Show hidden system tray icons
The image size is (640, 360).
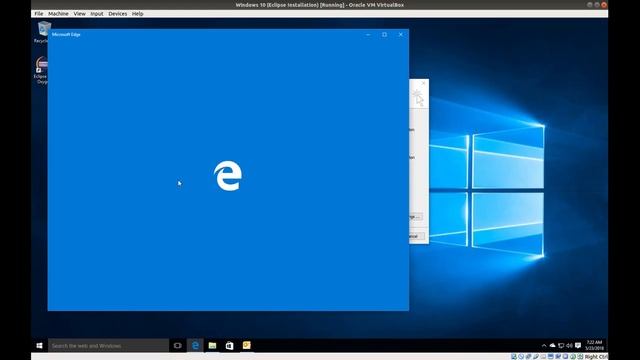544,345
